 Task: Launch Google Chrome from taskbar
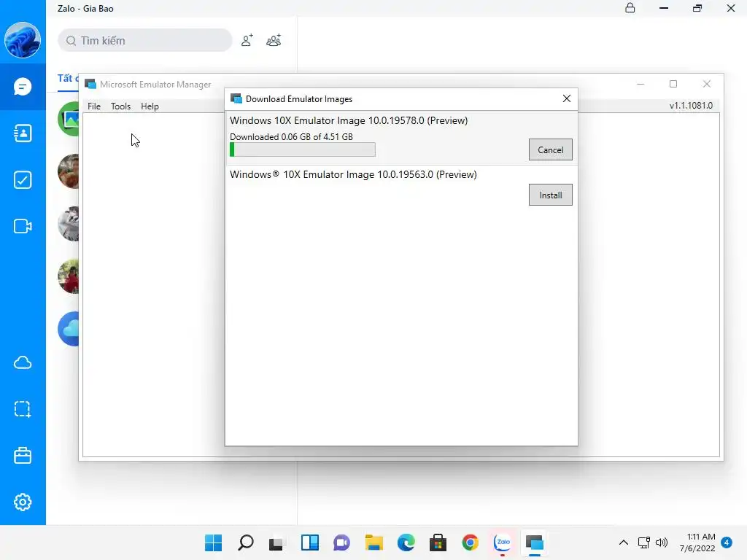[471, 542]
